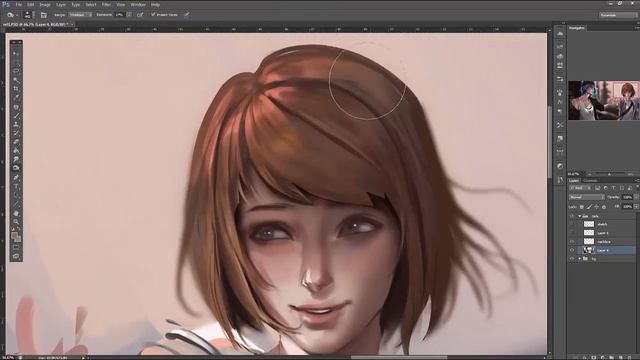Select the Type tool
Image resolution: width=640 pixels, height=360 pixels.
(x=16, y=187)
